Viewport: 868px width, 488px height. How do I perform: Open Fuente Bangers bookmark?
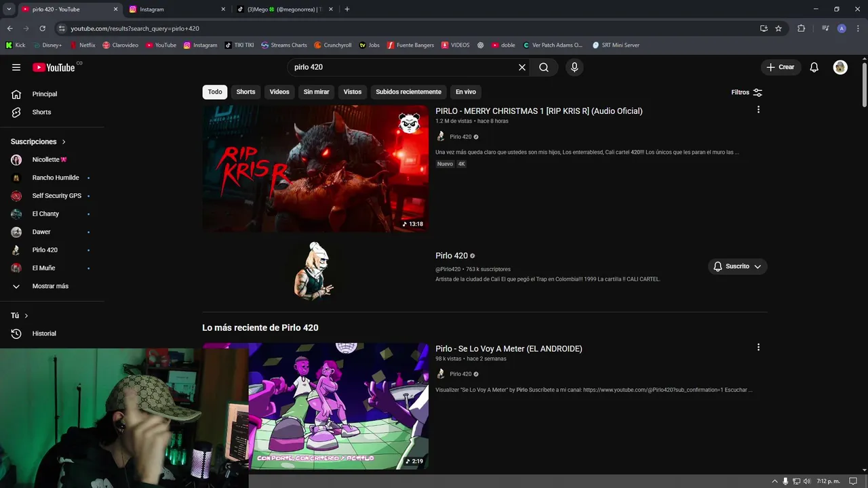click(x=411, y=45)
